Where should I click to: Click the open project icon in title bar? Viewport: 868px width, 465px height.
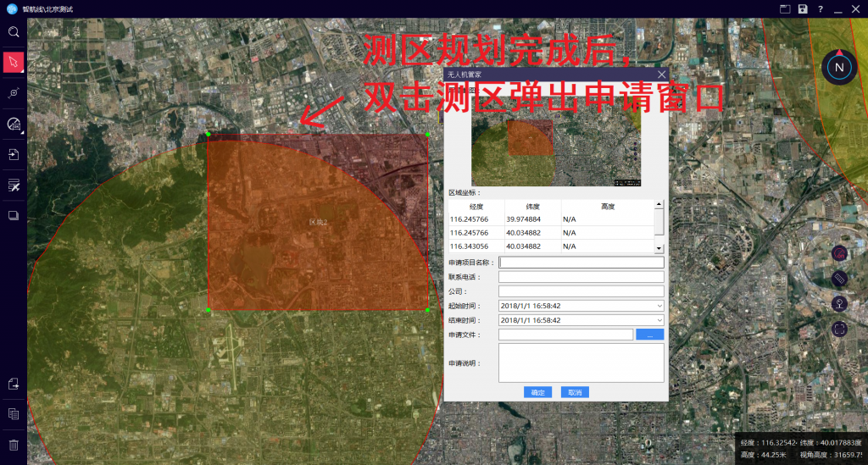tap(785, 8)
